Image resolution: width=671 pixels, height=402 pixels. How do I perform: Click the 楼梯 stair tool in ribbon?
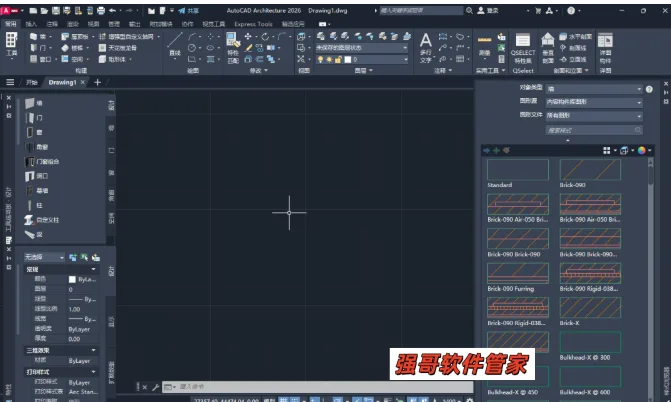pos(72,48)
